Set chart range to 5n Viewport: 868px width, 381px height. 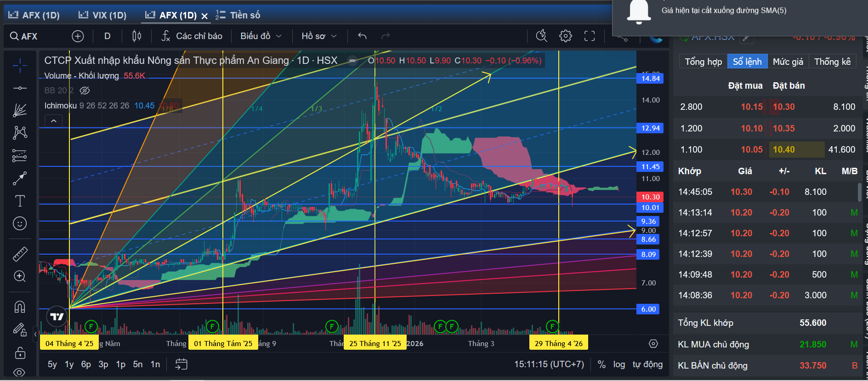click(138, 364)
